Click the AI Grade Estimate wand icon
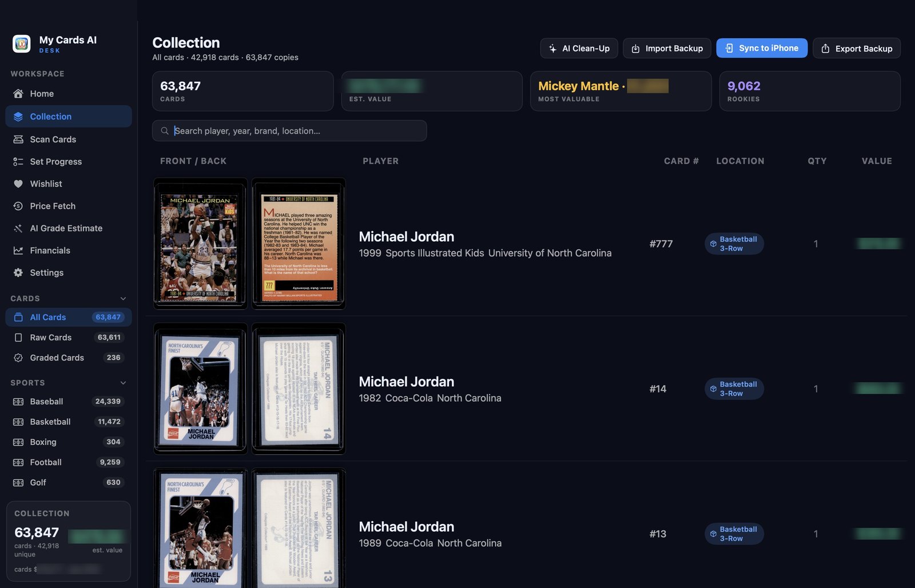The width and height of the screenshot is (915, 588). 18,229
